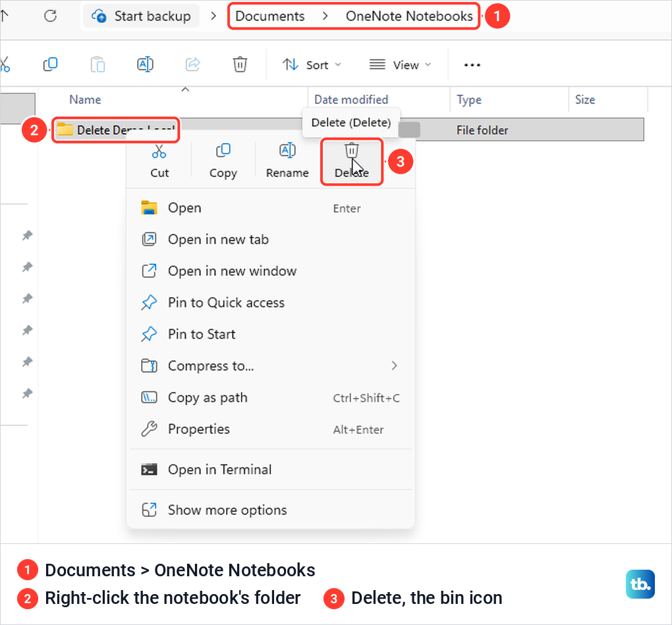Click the toolbar Rename icon
672x625 pixels.
pyautogui.click(x=145, y=65)
